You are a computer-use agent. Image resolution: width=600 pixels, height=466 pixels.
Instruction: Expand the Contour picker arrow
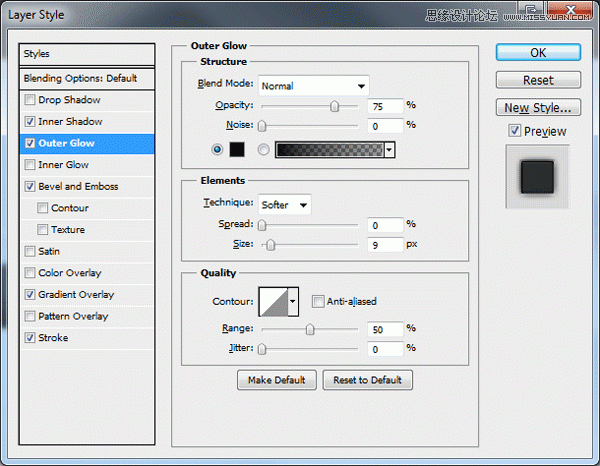[293, 302]
